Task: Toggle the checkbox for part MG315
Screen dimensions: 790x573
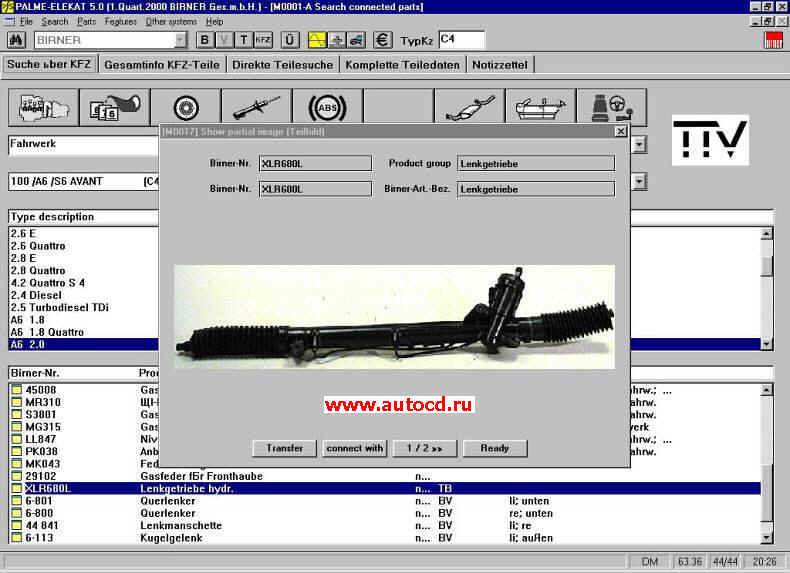Action: tap(17, 427)
